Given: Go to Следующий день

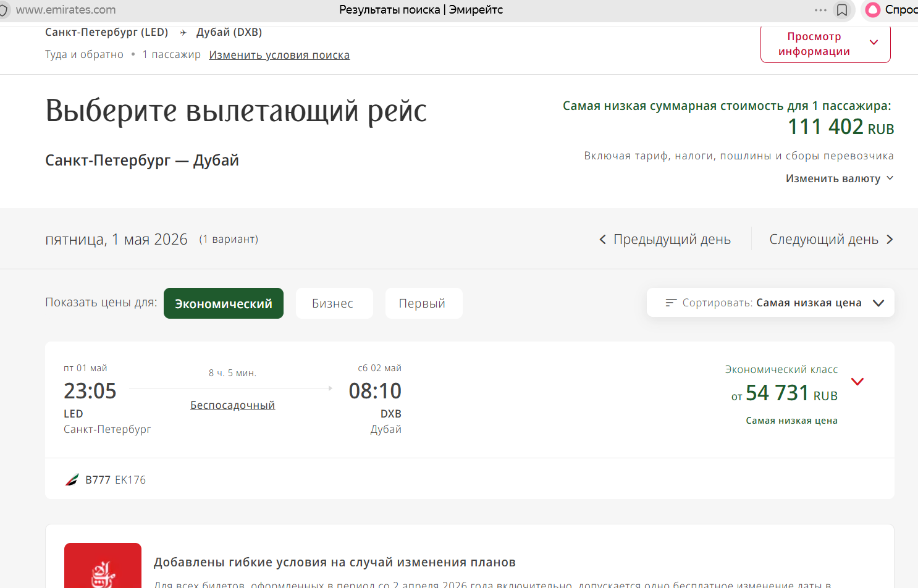Looking at the screenshot, I should click(823, 240).
